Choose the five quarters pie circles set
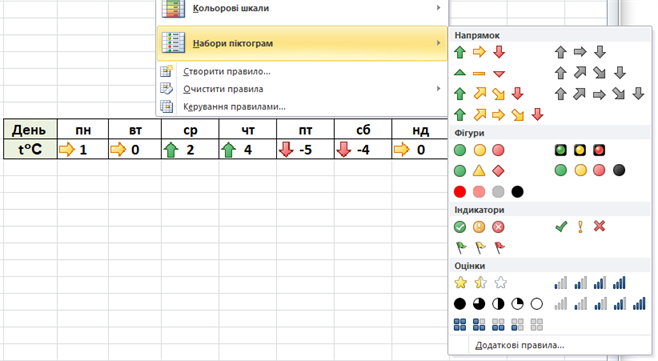Viewport: 658px width, 361px height. coord(498,303)
